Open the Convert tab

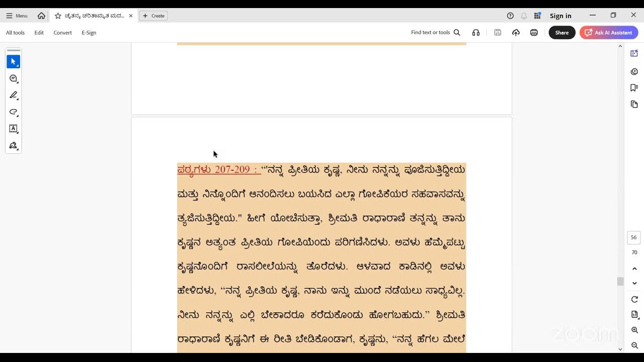tap(62, 33)
